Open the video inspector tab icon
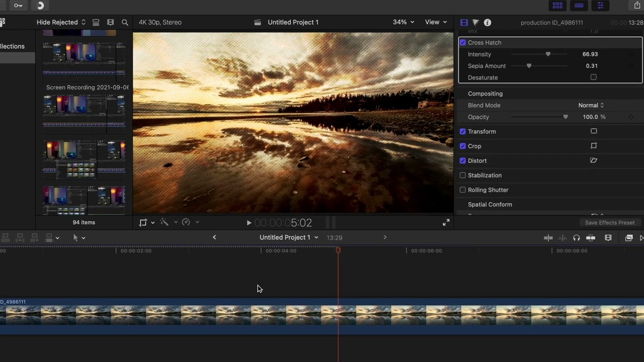Screen dimensions: 644x362 point(464,23)
